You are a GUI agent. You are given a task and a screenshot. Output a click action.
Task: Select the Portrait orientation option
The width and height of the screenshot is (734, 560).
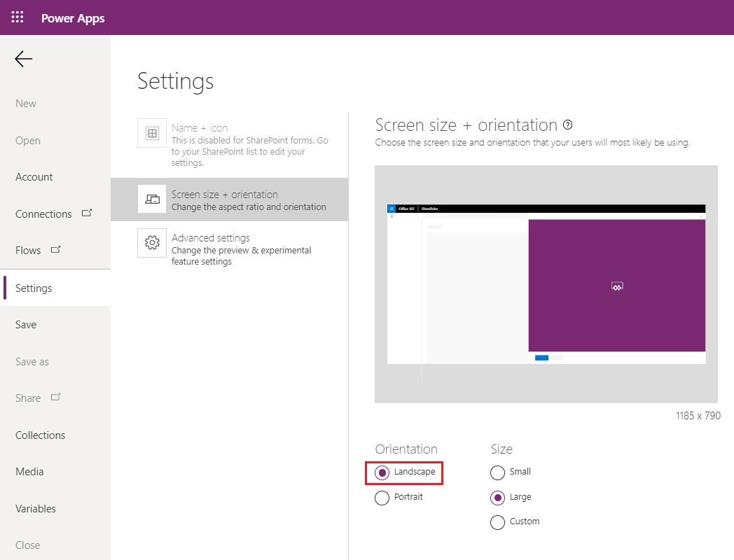click(x=399, y=497)
